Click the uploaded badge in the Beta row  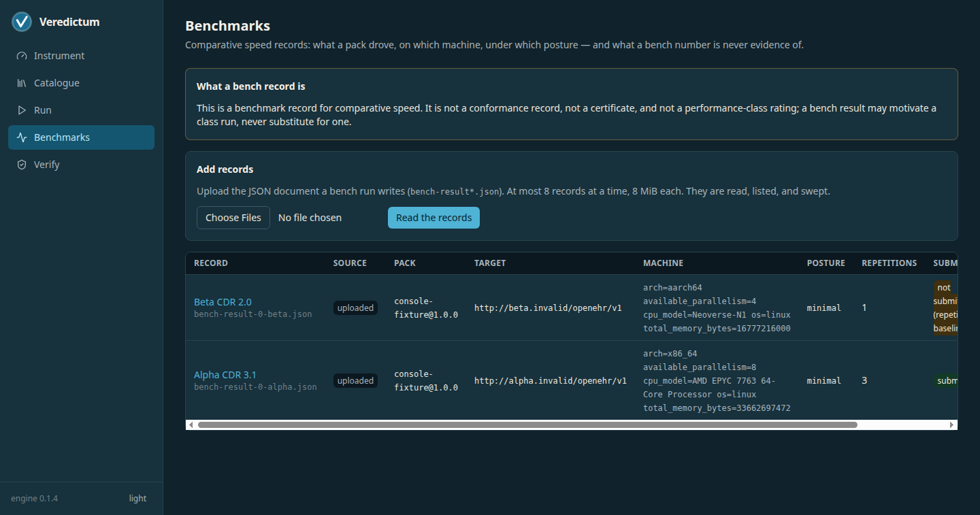click(x=355, y=308)
